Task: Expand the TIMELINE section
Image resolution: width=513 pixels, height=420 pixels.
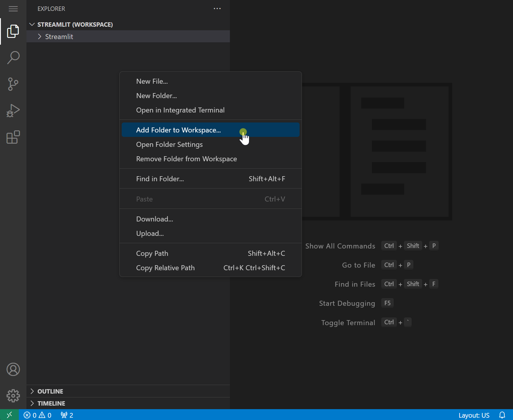Action: 128,403
